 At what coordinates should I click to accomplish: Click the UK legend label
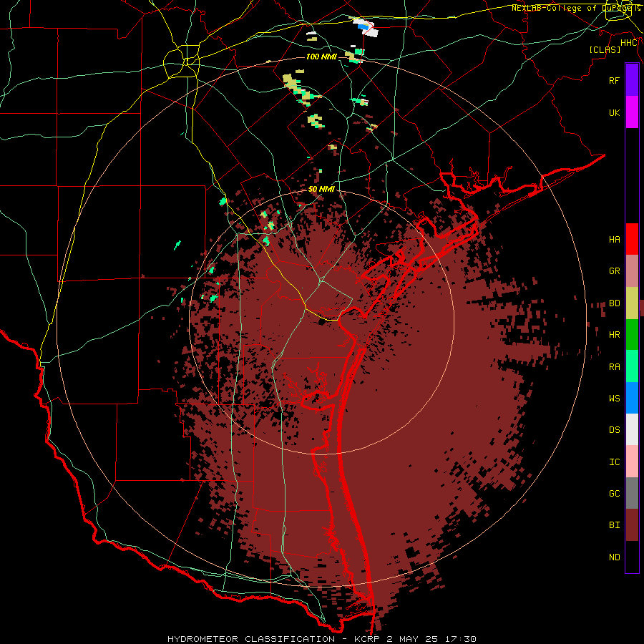[x=615, y=112]
